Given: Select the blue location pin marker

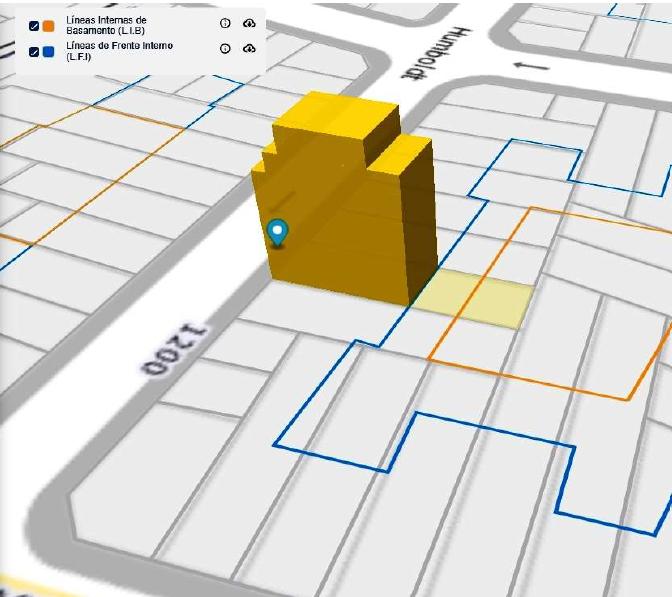Looking at the screenshot, I should (x=277, y=232).
